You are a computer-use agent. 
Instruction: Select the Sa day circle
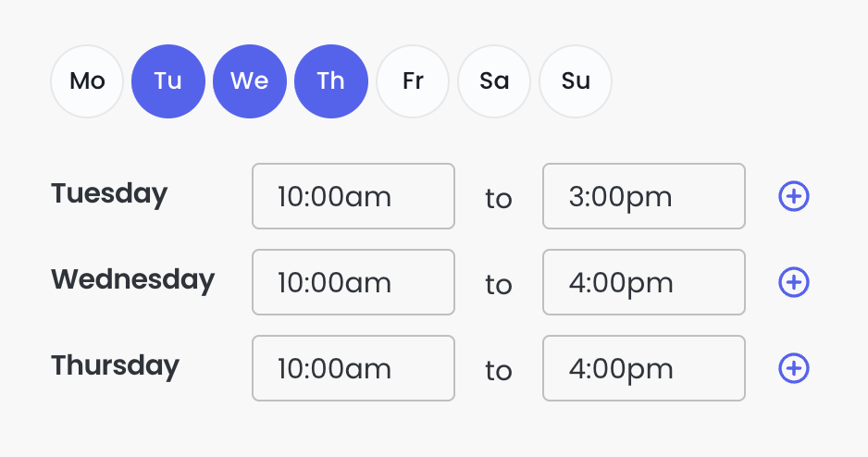click(494, 81)
